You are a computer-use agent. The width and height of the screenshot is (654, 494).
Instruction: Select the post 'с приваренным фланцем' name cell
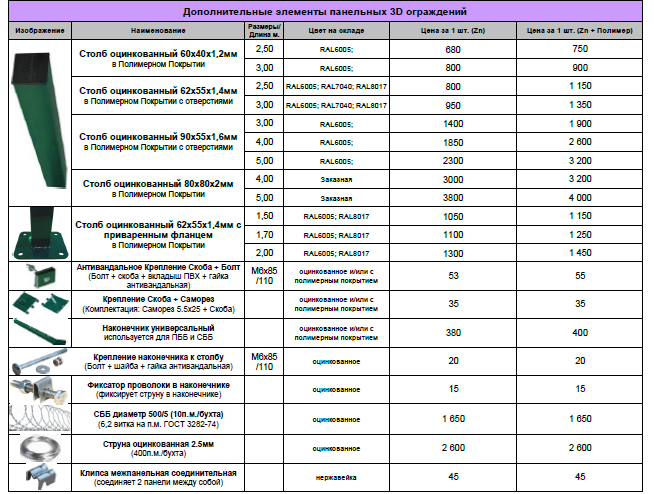pyautogui.click(x=158, y=234)
